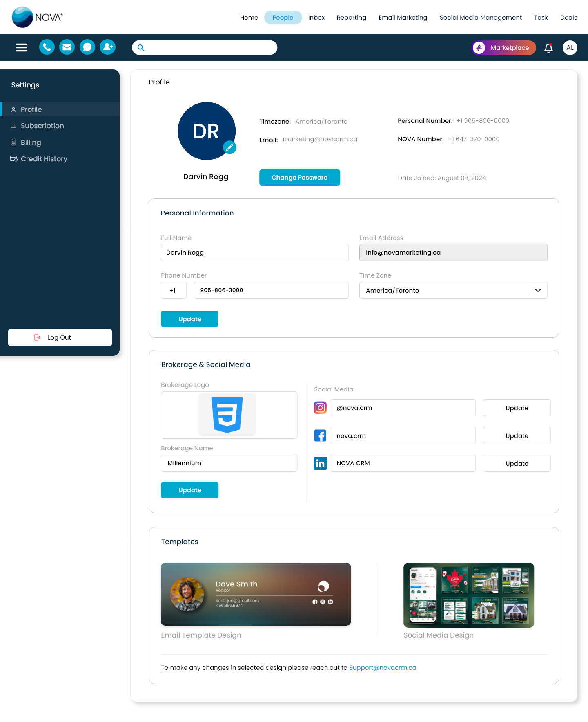Click the pencil edit icon on avatar
Screen dimensions: 588x722
click(x=229, y=147)
